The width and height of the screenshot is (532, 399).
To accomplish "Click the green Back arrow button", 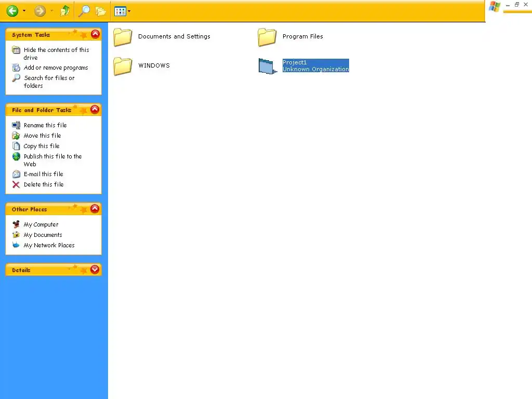I will tap(12, 11).
